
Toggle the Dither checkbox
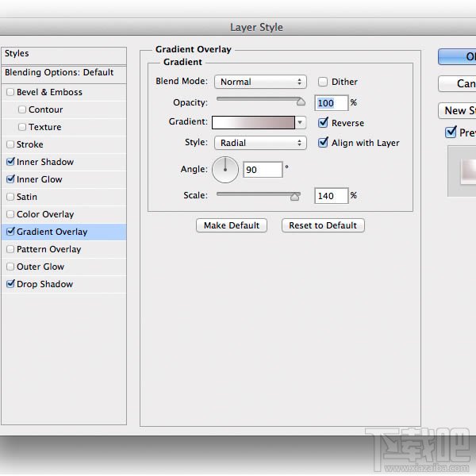(323, 82)
